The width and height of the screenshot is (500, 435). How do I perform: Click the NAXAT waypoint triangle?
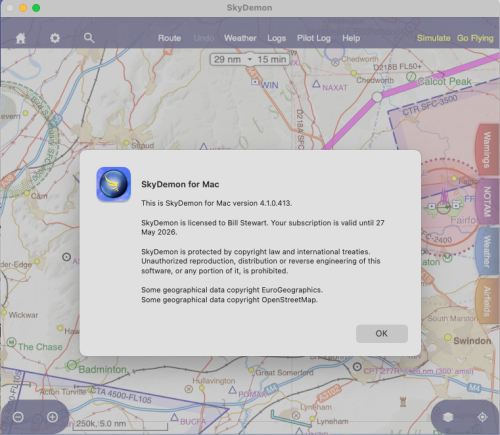pyautogui.click(x=316, y=84)
